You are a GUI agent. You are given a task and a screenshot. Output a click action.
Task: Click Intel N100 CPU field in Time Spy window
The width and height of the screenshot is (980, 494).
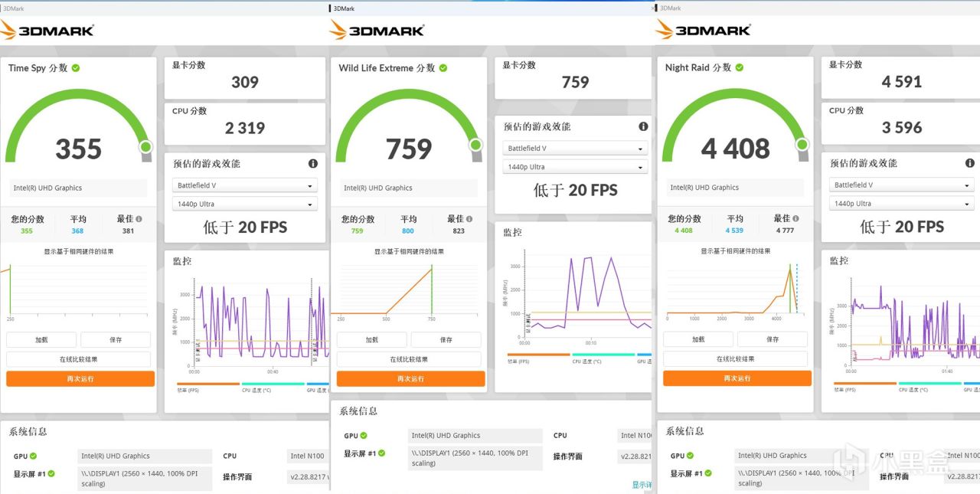pyautogui.click(x=306, y=456)
